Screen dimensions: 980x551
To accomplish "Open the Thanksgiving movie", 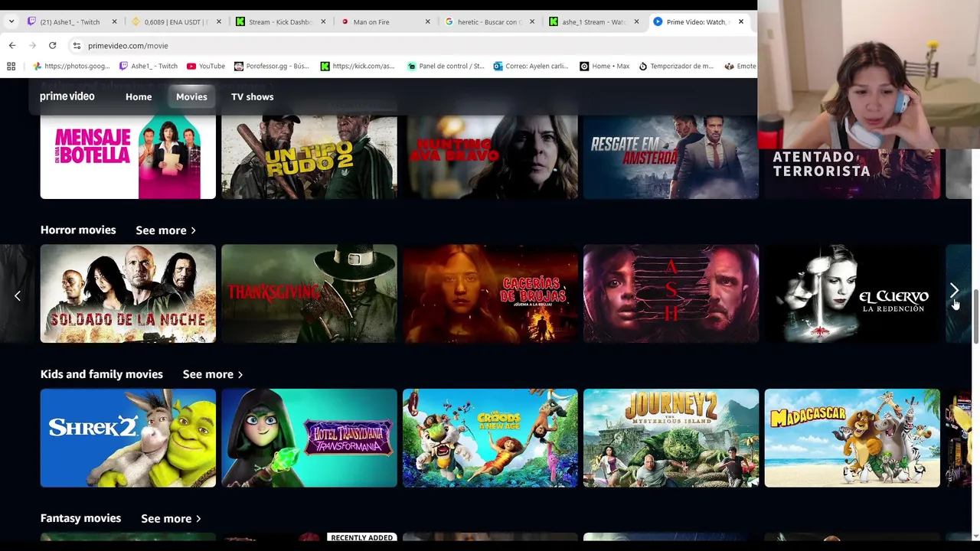I will point(309,294).
